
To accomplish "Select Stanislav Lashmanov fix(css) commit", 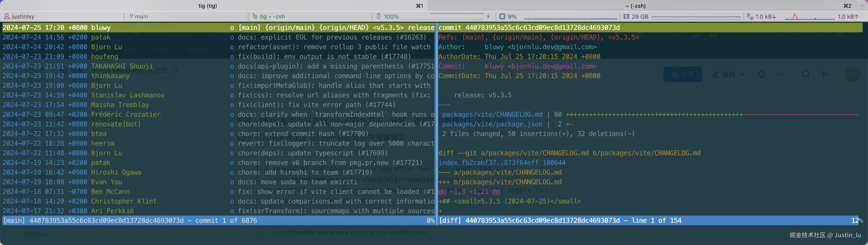I will [x=218, y=95].
